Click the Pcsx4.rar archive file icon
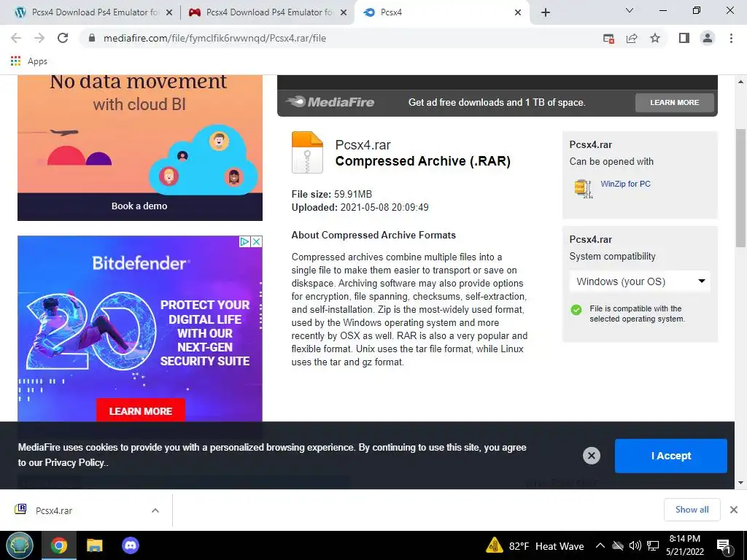Viewport: 747px width, 560px height. (307, 152)
